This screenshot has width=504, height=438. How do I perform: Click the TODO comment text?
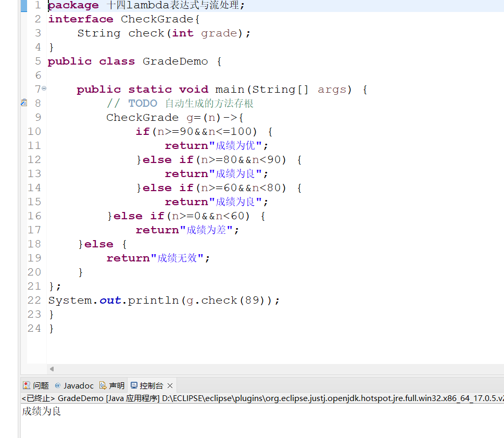(x=180, y=103)
